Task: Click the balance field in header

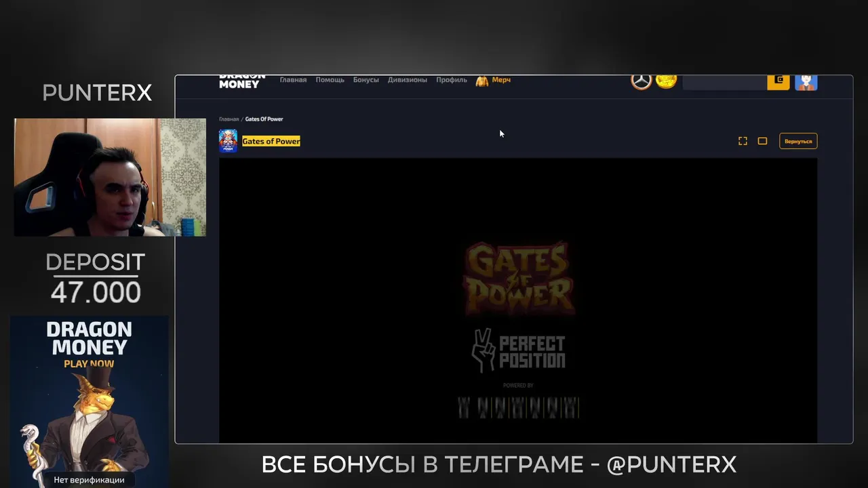Action: point(724,82)
